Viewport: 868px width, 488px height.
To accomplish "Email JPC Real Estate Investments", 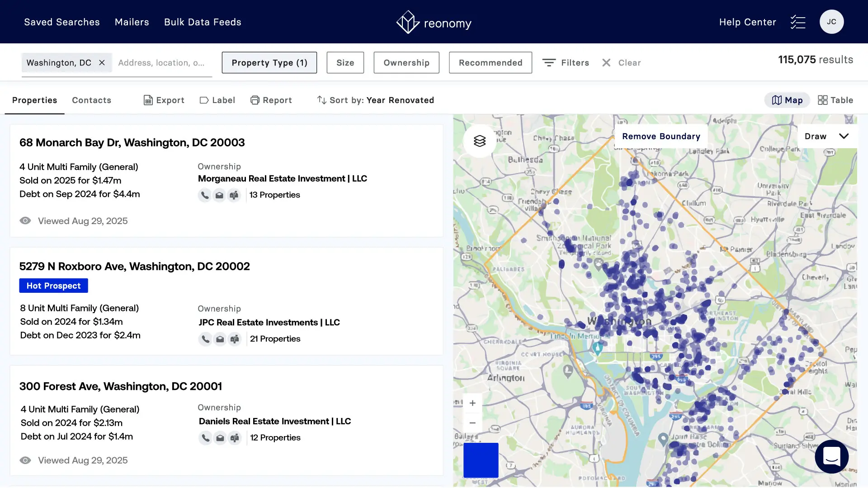I will tap(220, 339).
